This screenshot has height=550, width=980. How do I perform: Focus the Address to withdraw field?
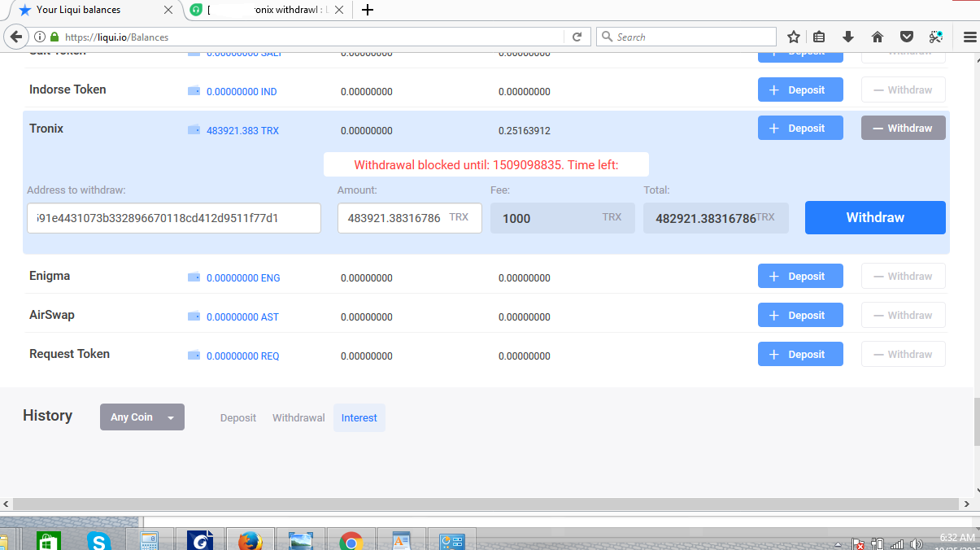(174, 218)
